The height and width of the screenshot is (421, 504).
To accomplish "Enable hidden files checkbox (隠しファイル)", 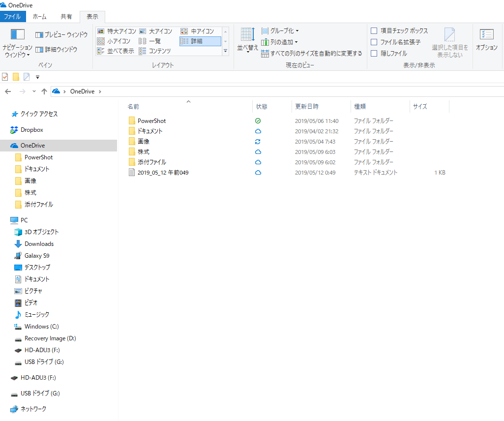I will coord(388,54).
